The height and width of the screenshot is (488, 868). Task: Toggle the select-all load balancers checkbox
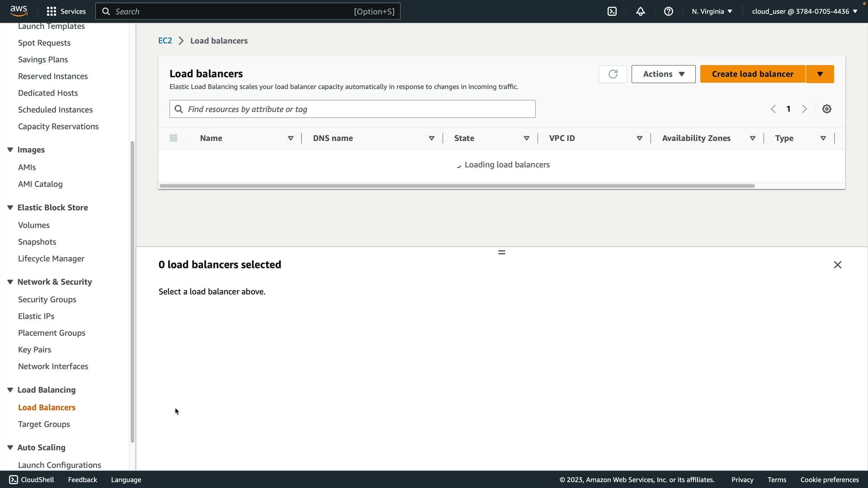click(x=174, y=138)
